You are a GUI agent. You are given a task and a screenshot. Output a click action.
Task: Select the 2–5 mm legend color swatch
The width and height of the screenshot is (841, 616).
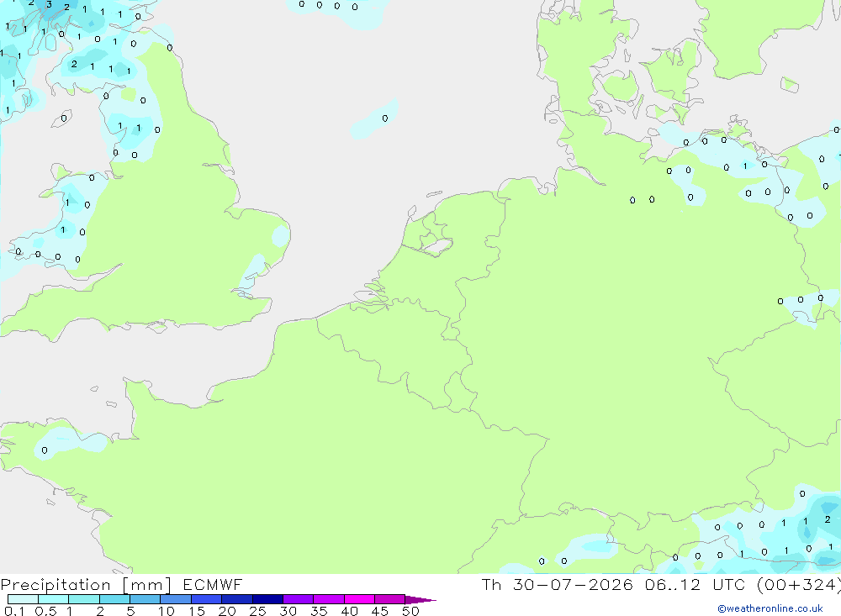(114, 599)
